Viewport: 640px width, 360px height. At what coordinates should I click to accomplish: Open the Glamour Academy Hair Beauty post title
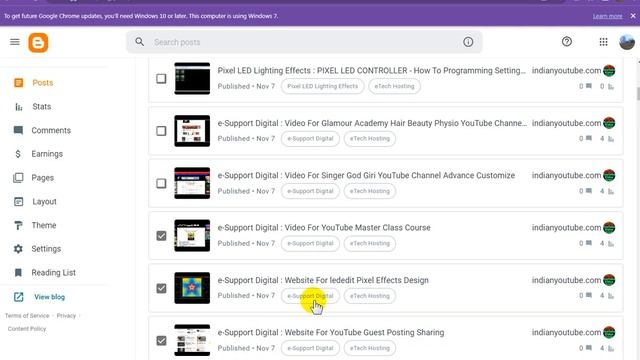click(x=372, y=123)
